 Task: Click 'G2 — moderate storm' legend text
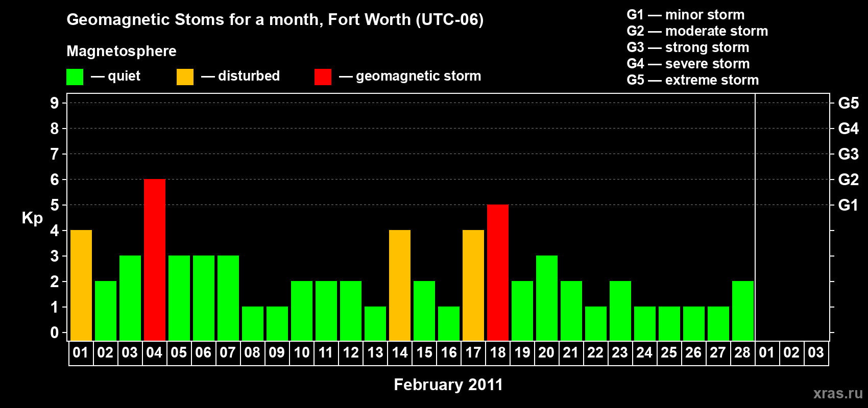[x=697, y=31]
